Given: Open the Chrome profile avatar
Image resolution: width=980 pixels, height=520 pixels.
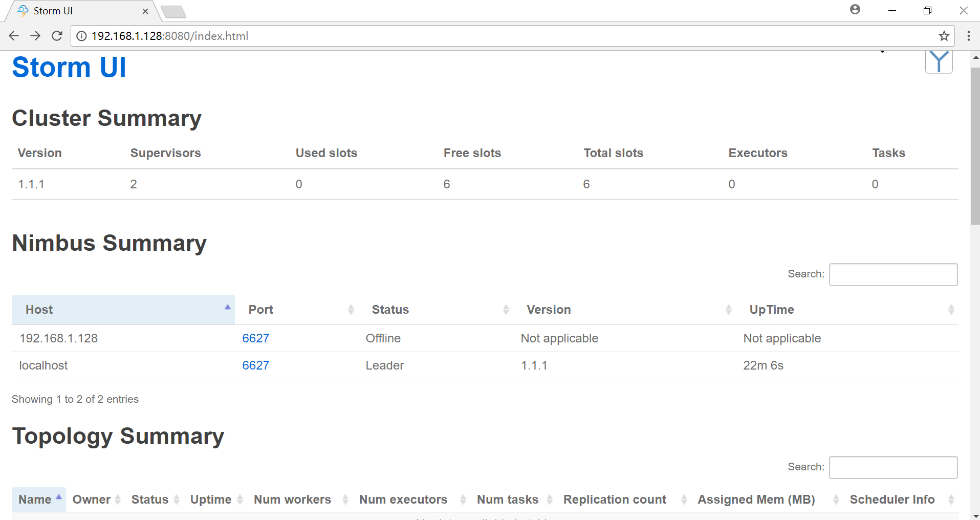Looking at the screenshot, I should [855, 9].
